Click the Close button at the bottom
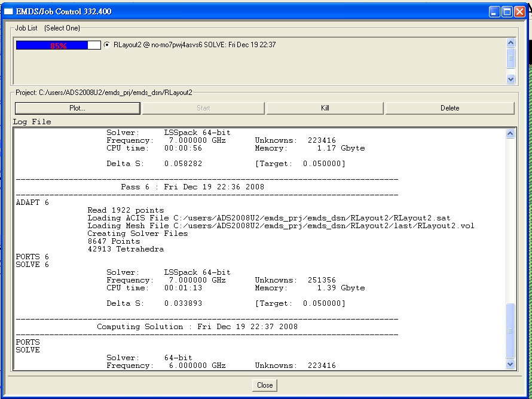The image size is (532, 399). [265, 385]
